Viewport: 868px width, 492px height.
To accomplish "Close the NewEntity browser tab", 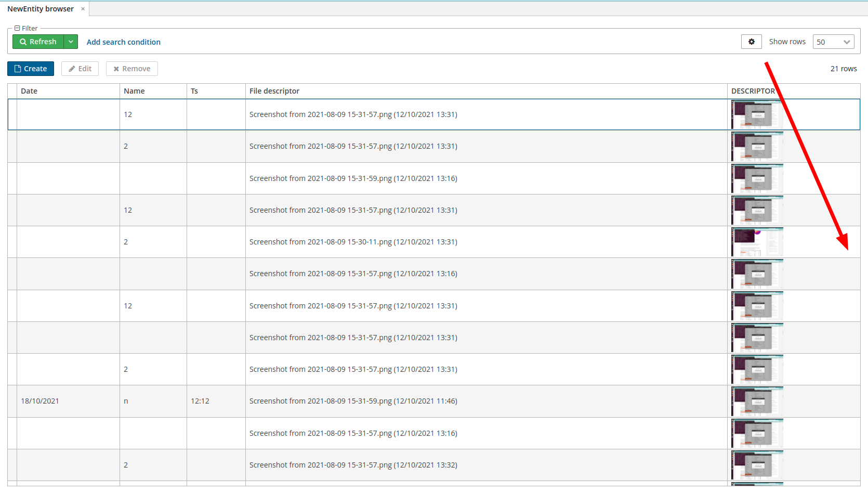I will pyautogui.click(x=82, y=8).
